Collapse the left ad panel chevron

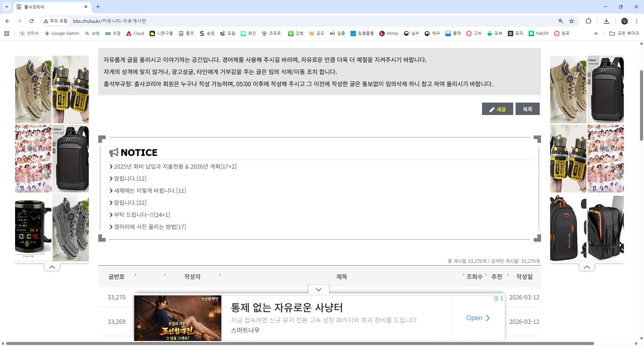(x=52, y=267)
